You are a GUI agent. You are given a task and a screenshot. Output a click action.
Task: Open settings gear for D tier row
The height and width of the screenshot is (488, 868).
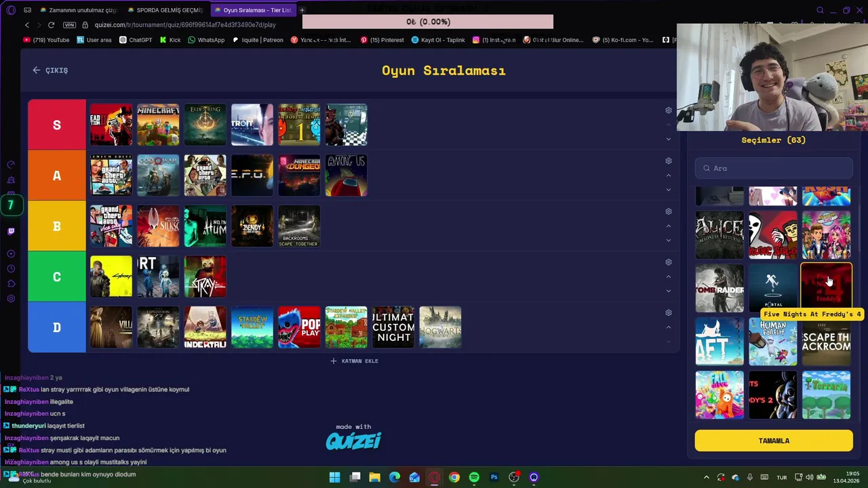[x=668, y=313]
